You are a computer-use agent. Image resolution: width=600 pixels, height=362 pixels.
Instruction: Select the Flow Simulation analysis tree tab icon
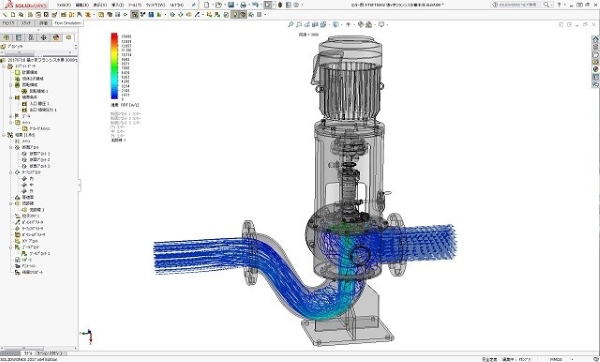(68, 38)
